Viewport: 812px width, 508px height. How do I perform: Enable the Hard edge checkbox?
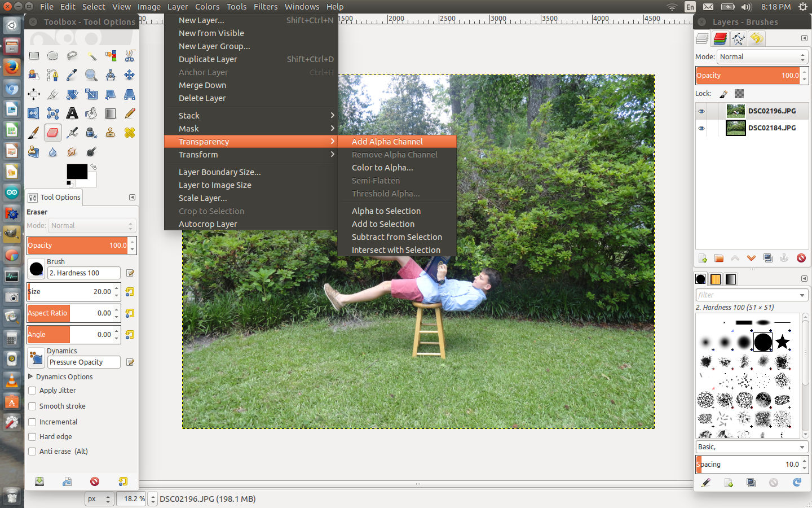32,437
